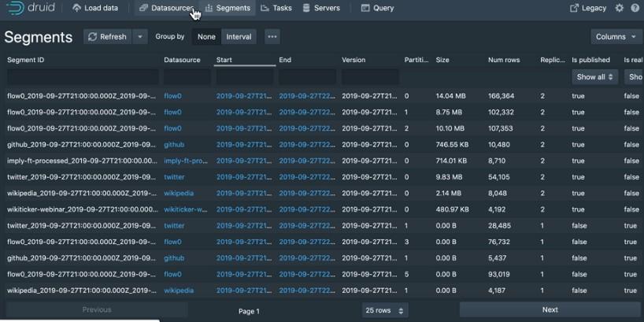Open the Tasks view
The image size is (644, 322).
pyautogui.click(x=276, y=8)
